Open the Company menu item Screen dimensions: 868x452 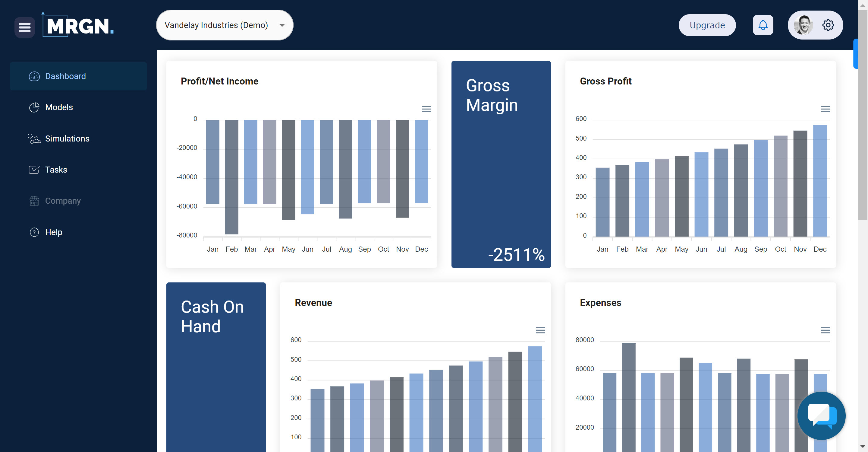pyautogui.click(x=63, y=201)
